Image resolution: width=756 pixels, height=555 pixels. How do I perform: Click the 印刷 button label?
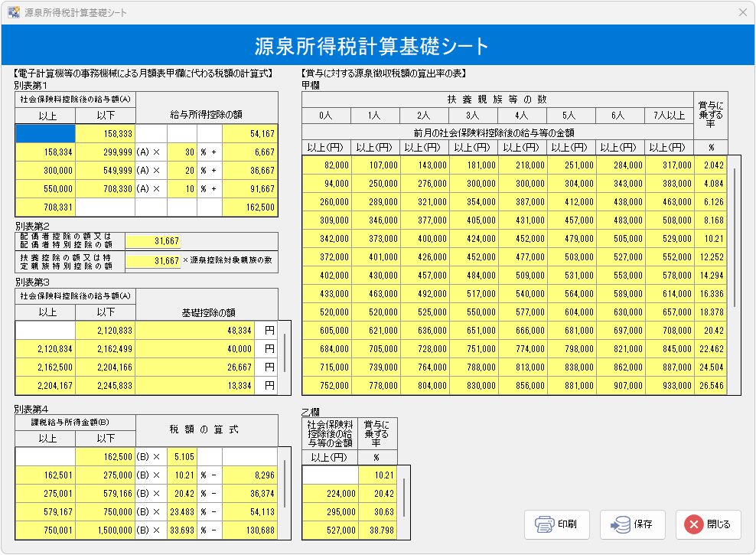coord(567,525)
